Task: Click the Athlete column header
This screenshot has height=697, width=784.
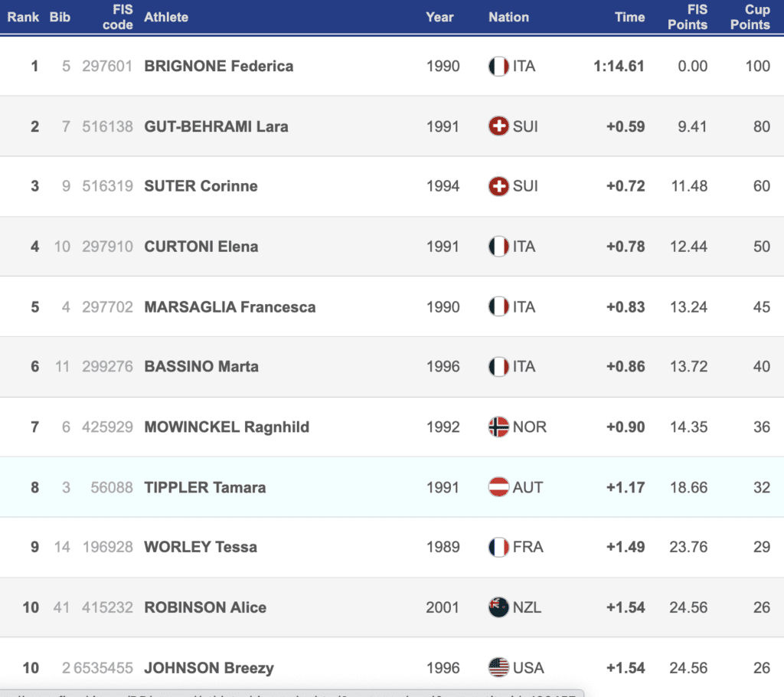Action: 166,17
